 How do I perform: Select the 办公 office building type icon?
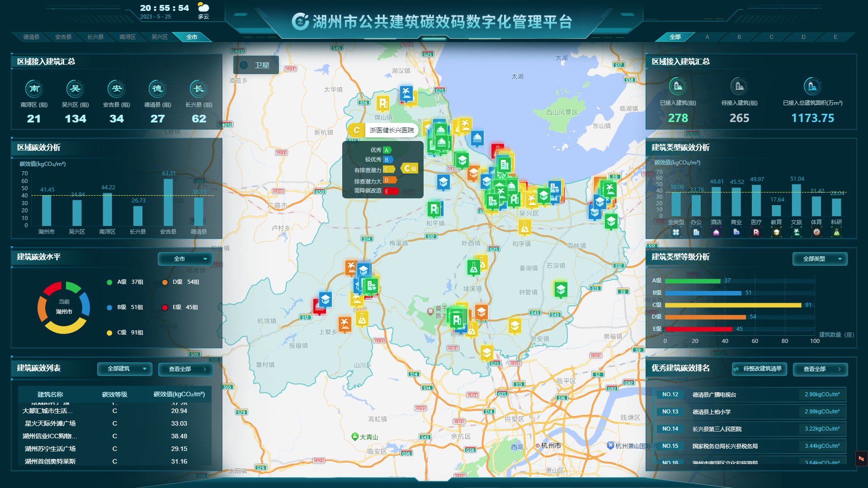(x=696, y=232)
